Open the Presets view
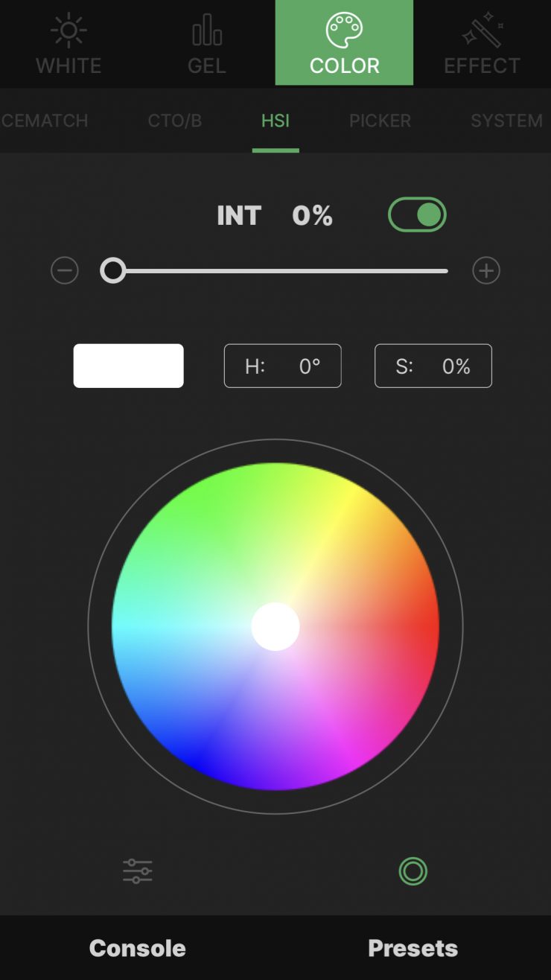Viewport: 551px width, 980px height. pyautogui.click(x=413, y=948)
